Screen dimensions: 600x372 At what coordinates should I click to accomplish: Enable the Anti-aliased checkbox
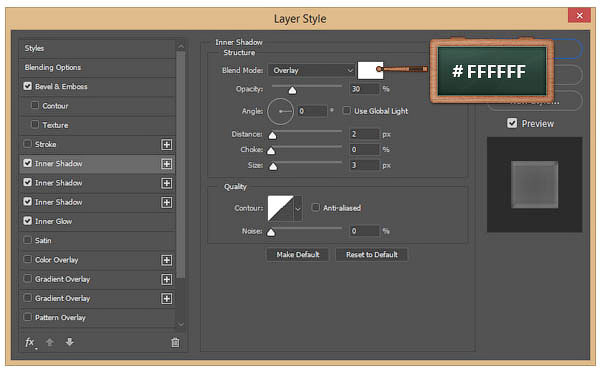click(x=316, y=207)
